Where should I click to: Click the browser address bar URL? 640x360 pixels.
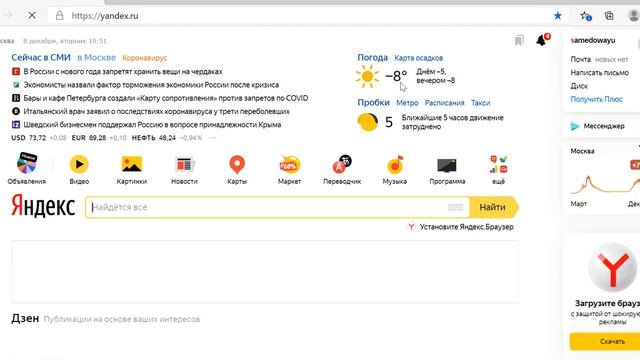pos(105,16)
